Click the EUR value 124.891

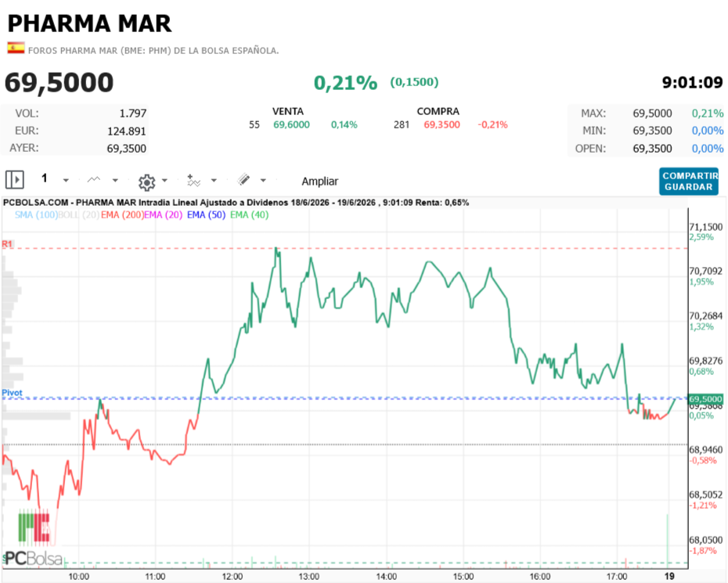tap(127, 131)
